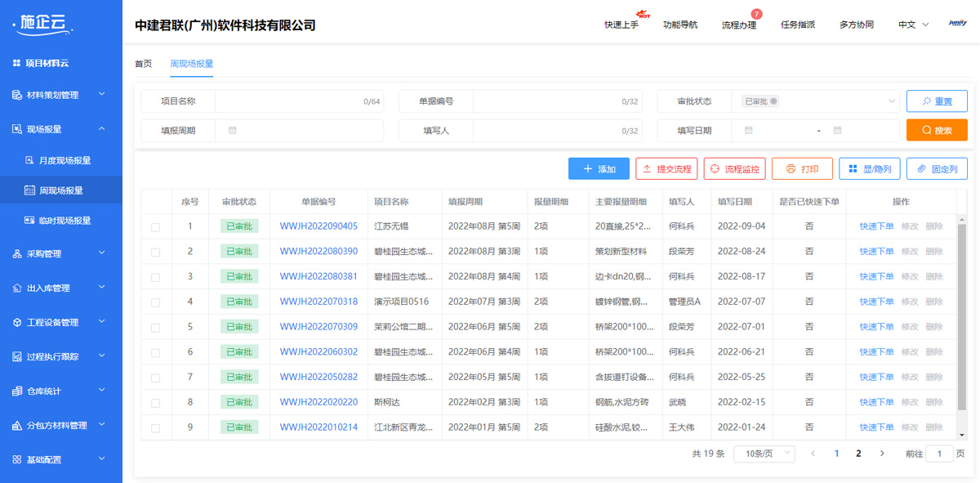
Task: Click the 现场报量 sidebar icon
Action: 17,129
